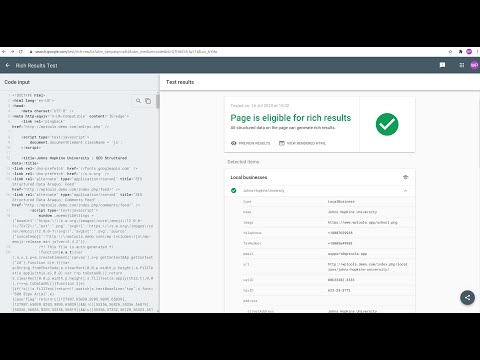Reload the browser page
Viewport: 480px width, 360px height.
click(x=21, y=52)
